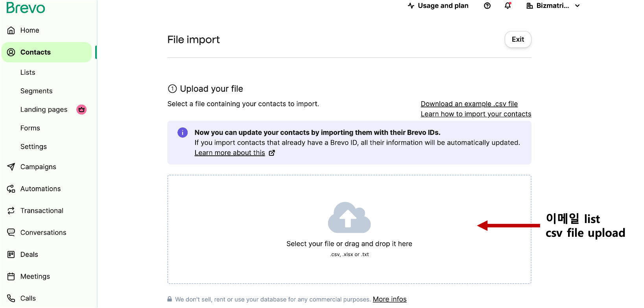Open the Segments page
This screenshot has height=308, width=644.
(36, 91)
